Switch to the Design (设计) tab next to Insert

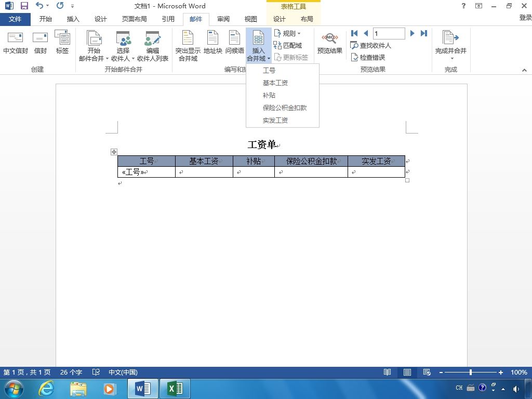(x=100, y=19)
